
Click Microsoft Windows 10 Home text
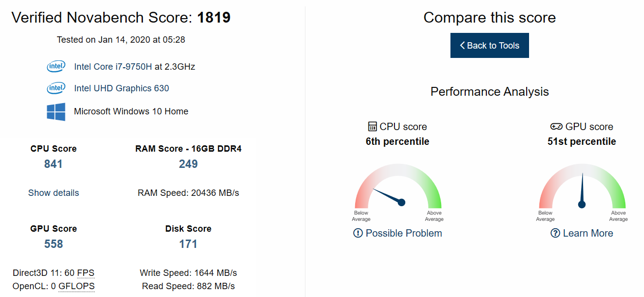tap(131, 111)
